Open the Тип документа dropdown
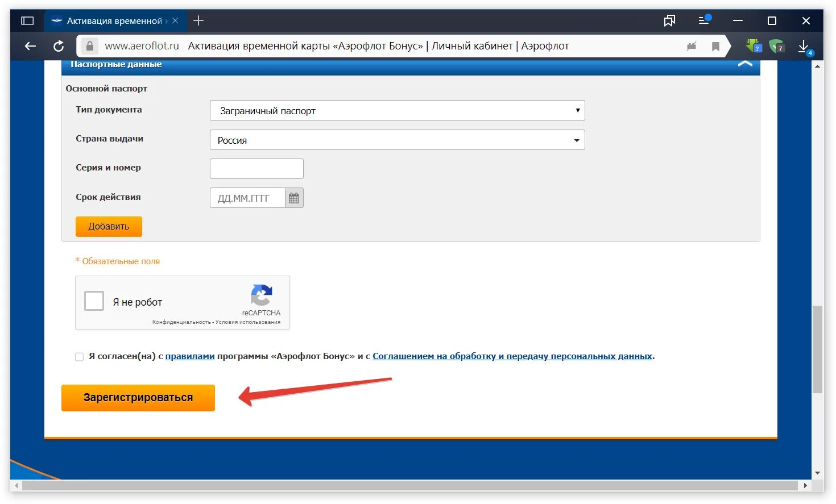The height and width of the screenshot is (504, 836). [397, 111]
